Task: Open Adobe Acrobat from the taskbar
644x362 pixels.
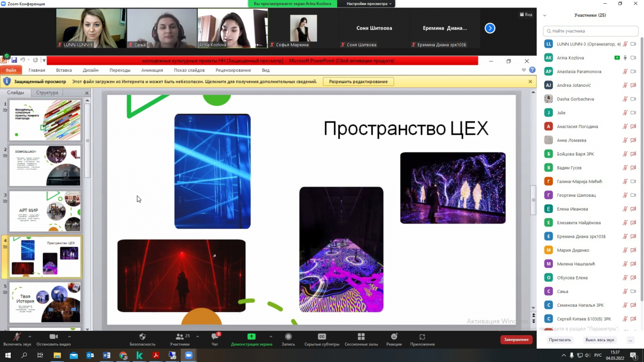Action: click(x=156, y=355)
